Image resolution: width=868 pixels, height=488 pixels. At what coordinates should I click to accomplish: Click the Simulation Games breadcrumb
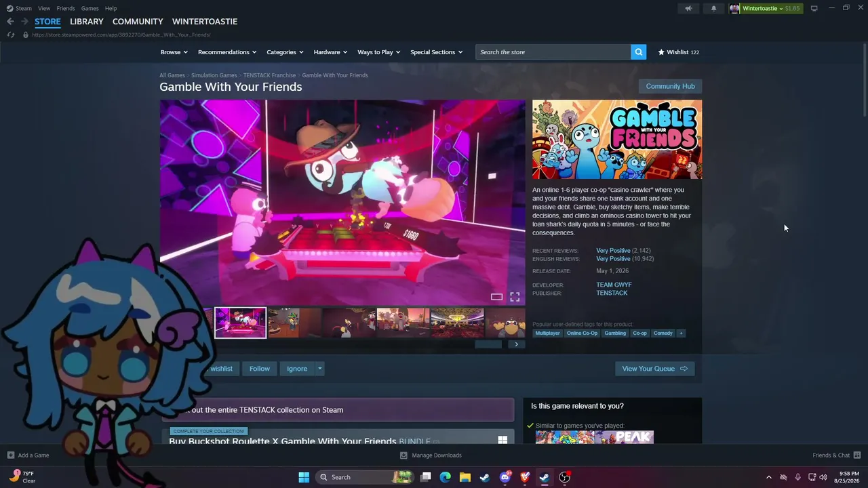tap(214, 75)
